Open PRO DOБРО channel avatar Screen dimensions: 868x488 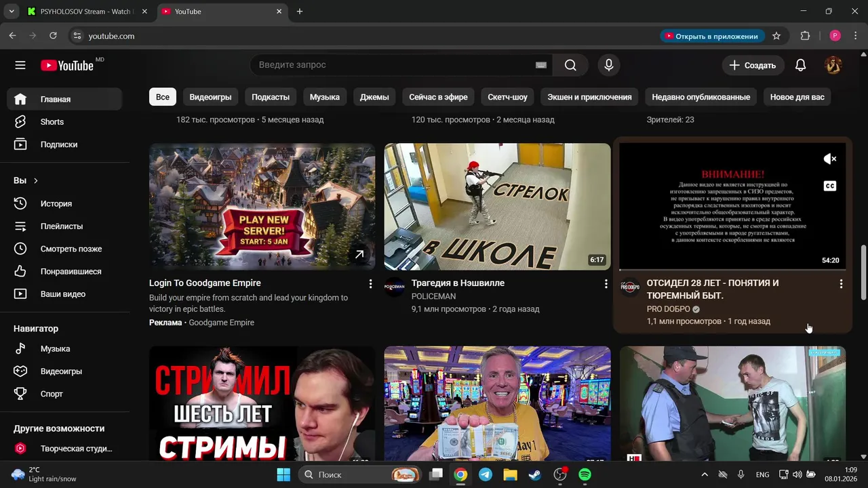pyautogui.click(x=630, y=287)
